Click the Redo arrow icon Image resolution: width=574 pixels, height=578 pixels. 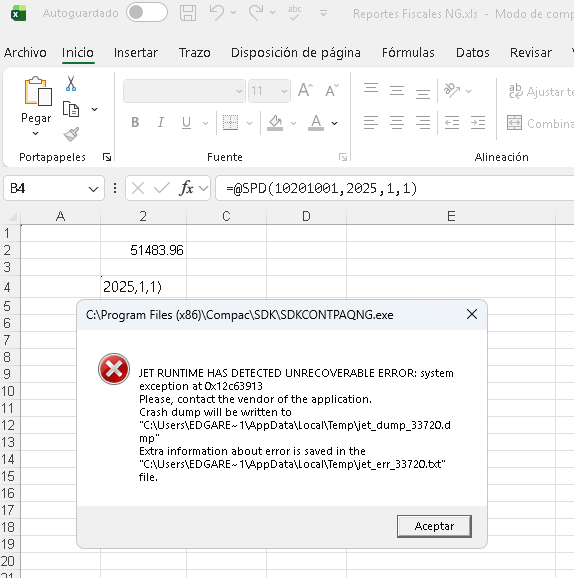(x=256, y=13)
